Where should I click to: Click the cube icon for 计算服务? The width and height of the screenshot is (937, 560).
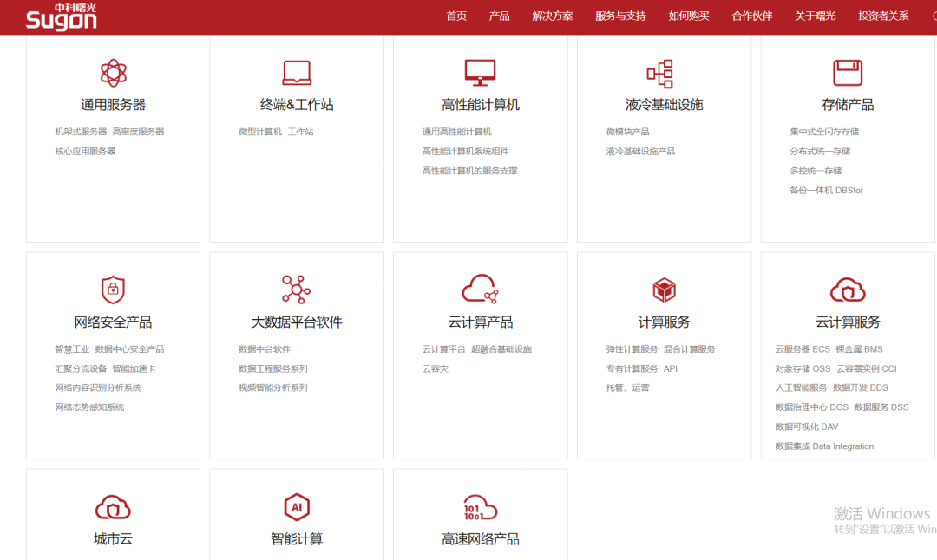coord(664,290)
